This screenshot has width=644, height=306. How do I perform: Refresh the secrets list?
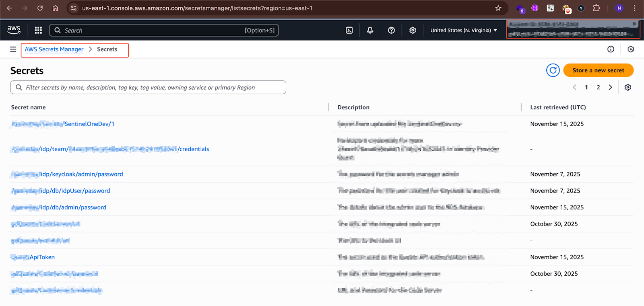click(553, 70)
